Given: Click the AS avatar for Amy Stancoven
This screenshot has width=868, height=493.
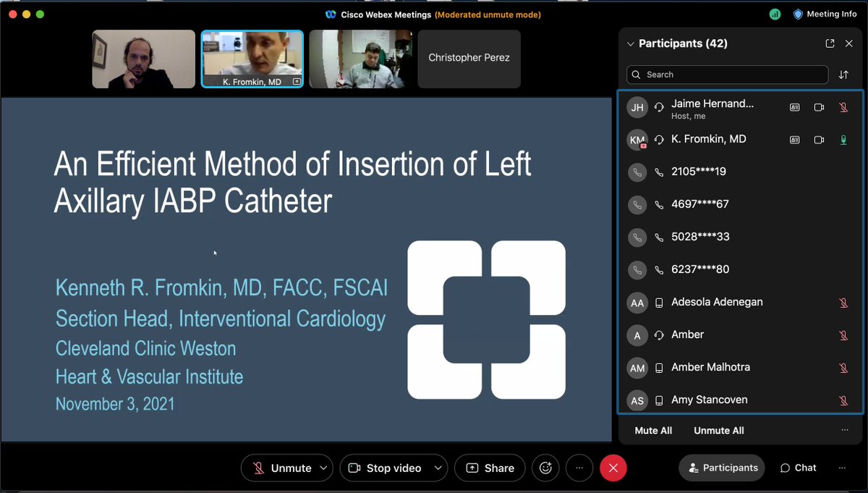Looking at the screenshot, I should (637, 401).
